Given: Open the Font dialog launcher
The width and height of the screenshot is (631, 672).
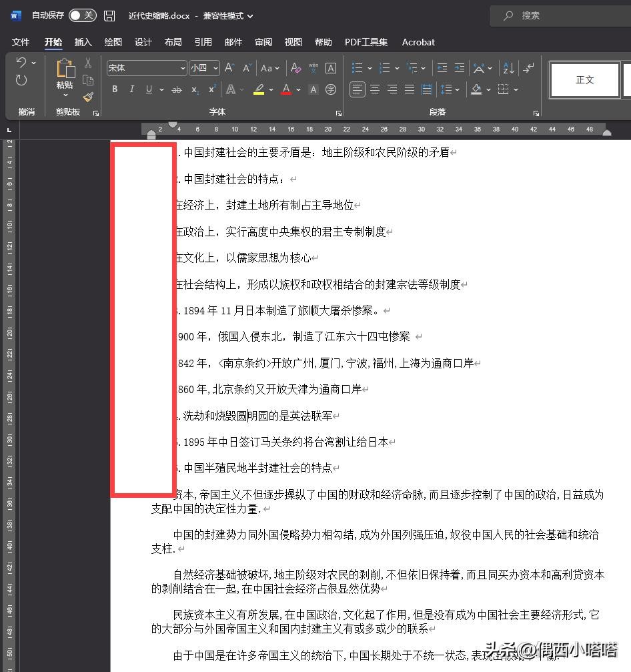Looking at the screenshot, I should point(338,113).
